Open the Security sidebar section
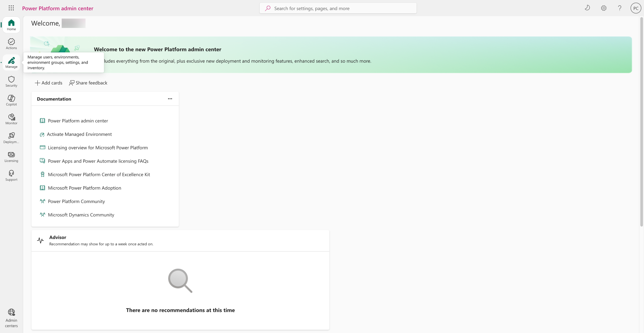Screen dimensions: 644x333 tap(11, 81)
